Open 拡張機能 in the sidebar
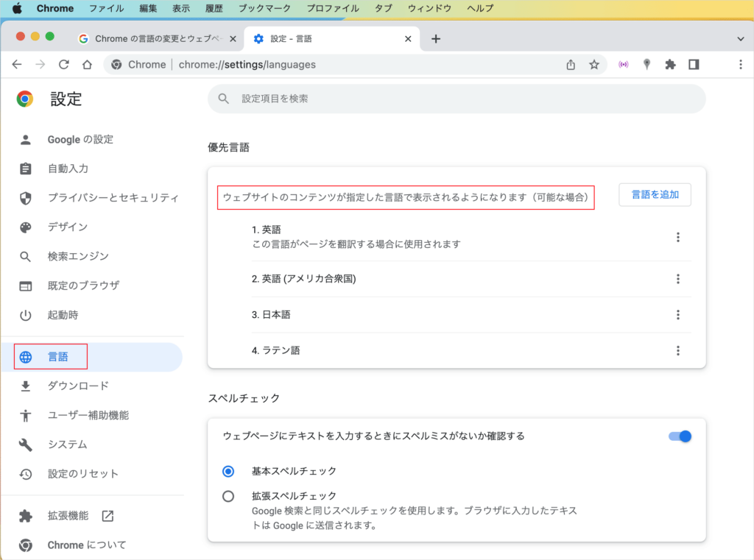754x560 pixels. (x=68, y=516)
